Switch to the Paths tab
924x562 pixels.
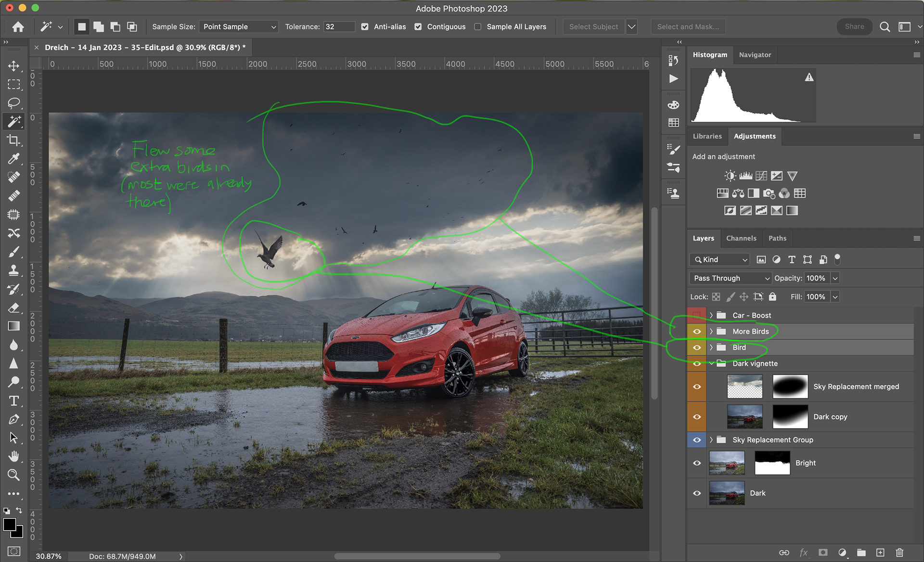[777, 238]
